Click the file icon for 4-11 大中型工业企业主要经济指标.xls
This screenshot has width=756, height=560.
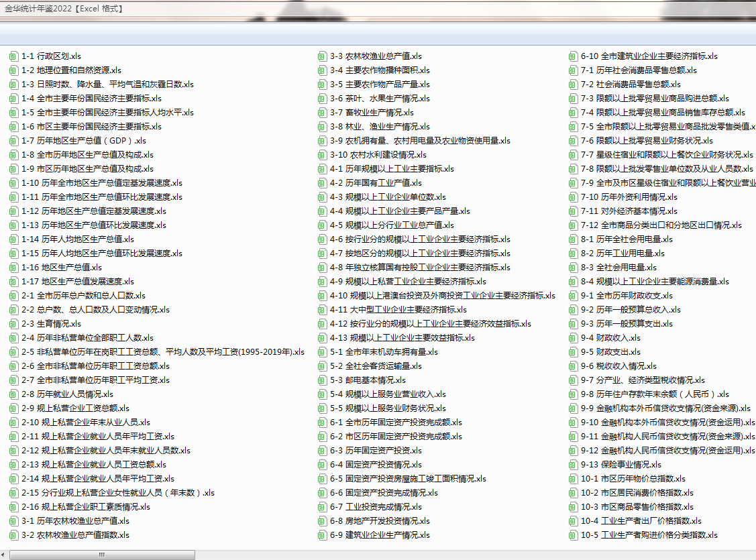(322, 310)
